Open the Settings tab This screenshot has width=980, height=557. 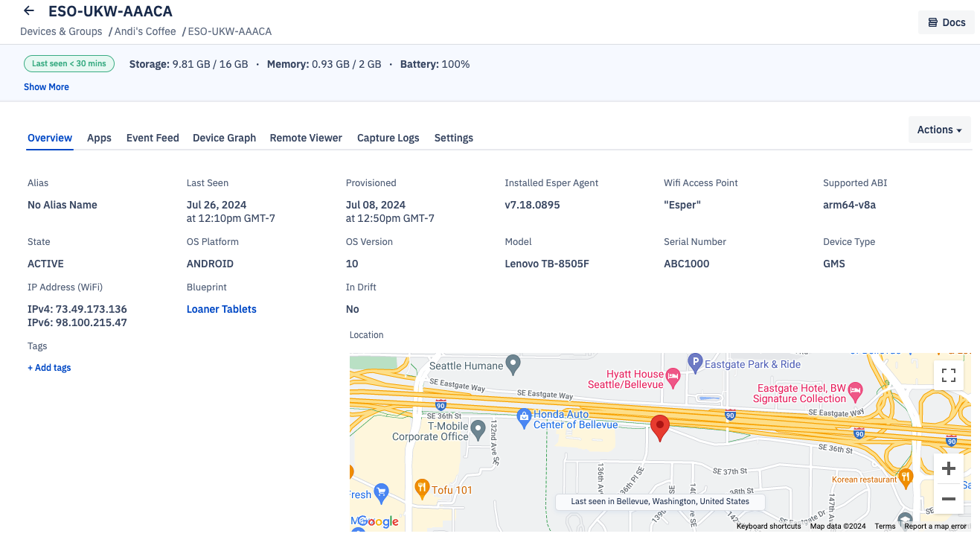(454, 138)
